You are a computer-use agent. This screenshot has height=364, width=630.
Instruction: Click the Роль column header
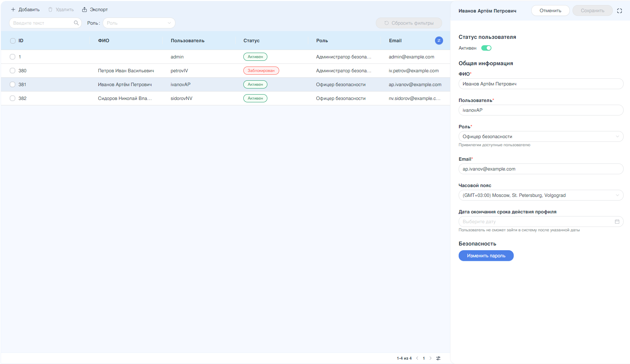pos(322,41)
